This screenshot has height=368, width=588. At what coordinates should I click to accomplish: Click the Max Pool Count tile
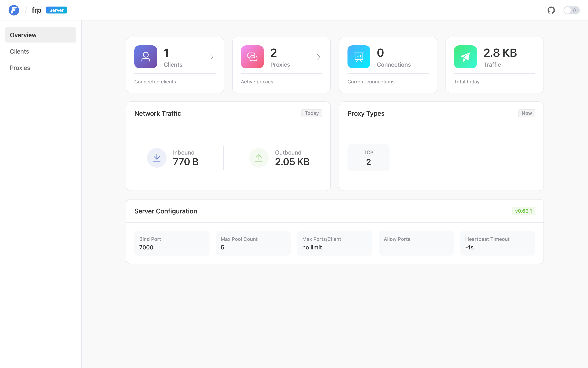point(253,243)
